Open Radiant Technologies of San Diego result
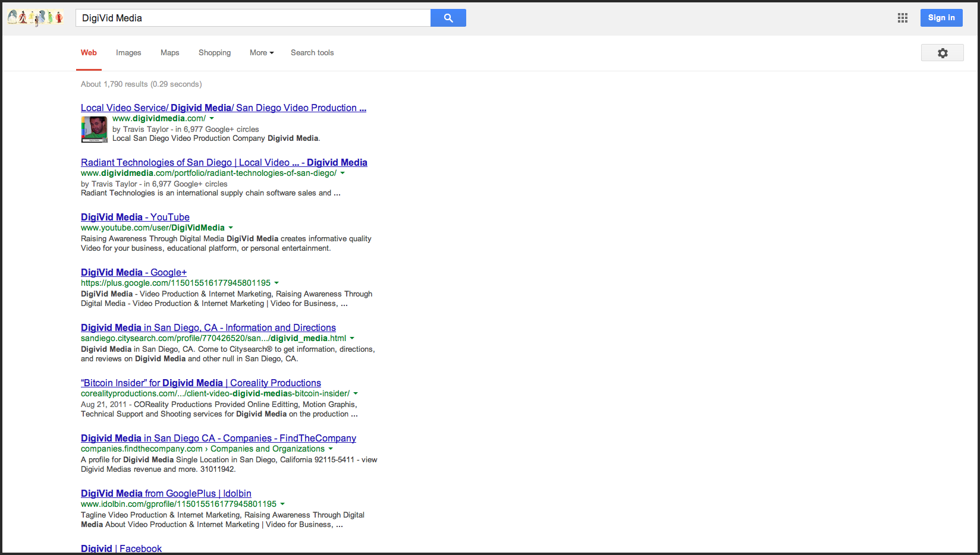The width and height of the screenshot is (980, 555). (x=224, y=162)
